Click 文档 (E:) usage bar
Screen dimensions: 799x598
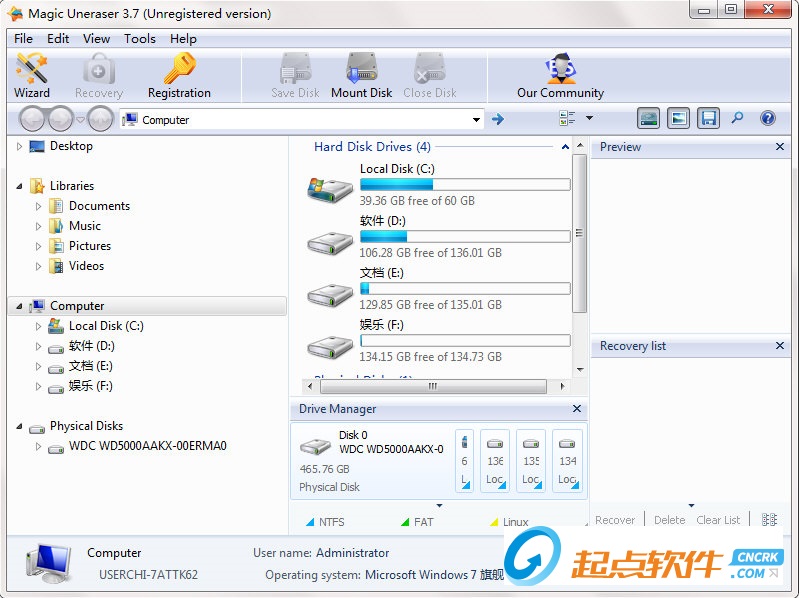click(x=465, y=288)
